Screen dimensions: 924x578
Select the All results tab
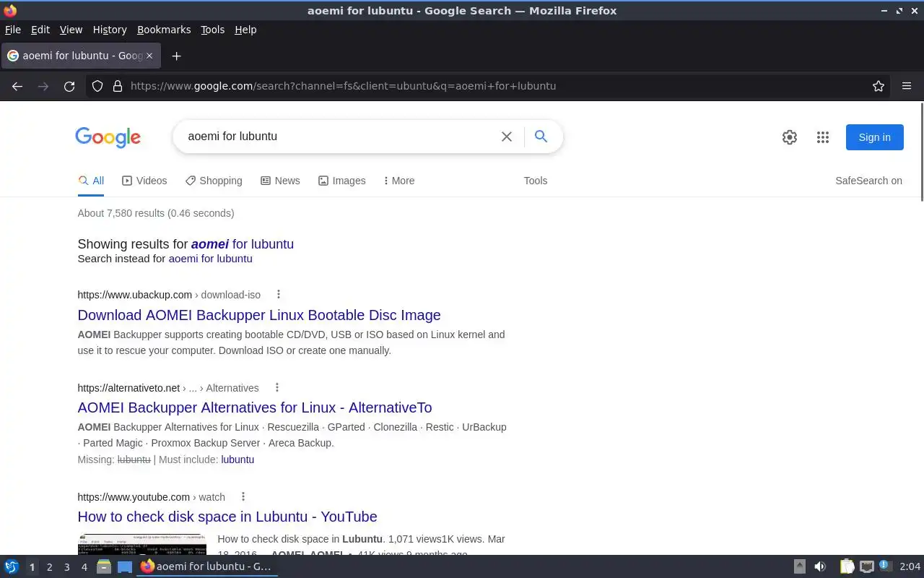pyautogui.click(x=91, y=181)
